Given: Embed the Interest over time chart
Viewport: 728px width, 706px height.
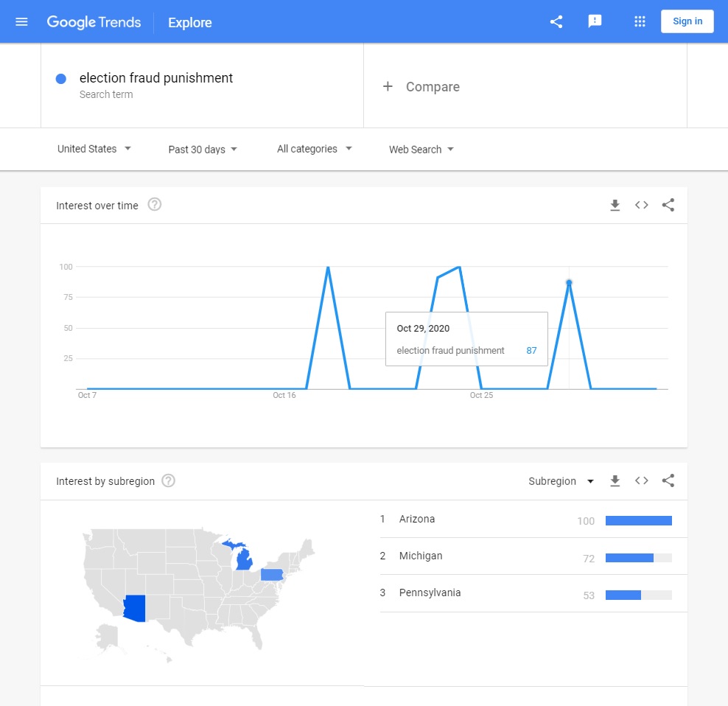Looking at the screenshot, I should [641, 205].
